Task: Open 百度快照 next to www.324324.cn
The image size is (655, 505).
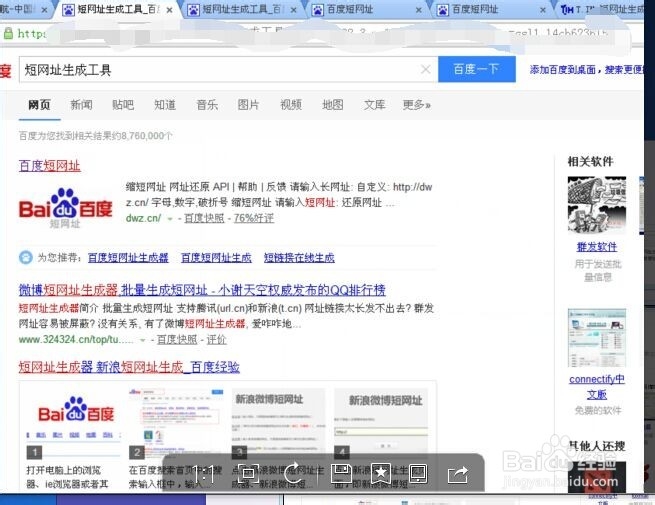Action: coord(177,340)
